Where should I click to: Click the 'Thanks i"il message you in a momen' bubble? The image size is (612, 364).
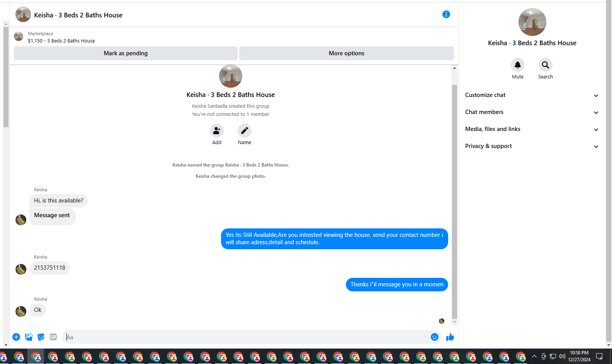coord(397,284)
